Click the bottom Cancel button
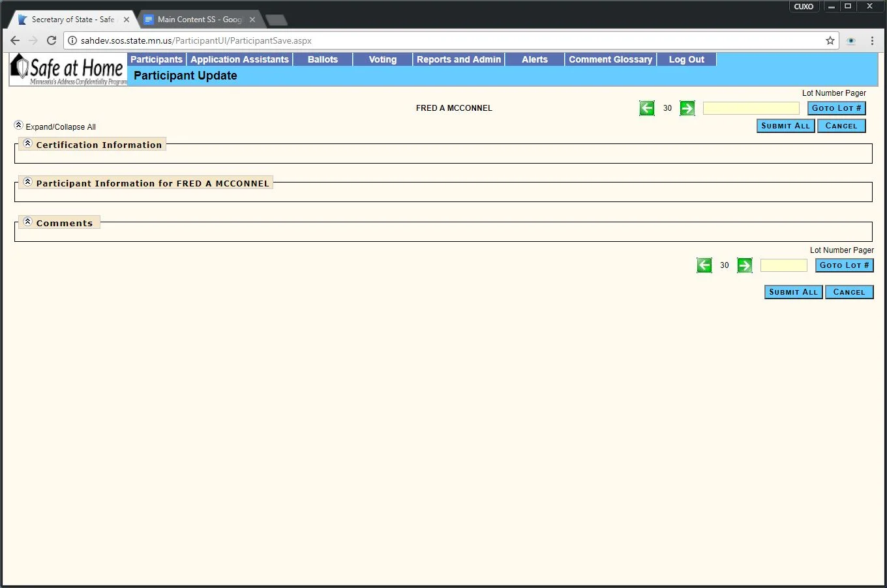Screen dimensions: 887x588 click(849, 292)
